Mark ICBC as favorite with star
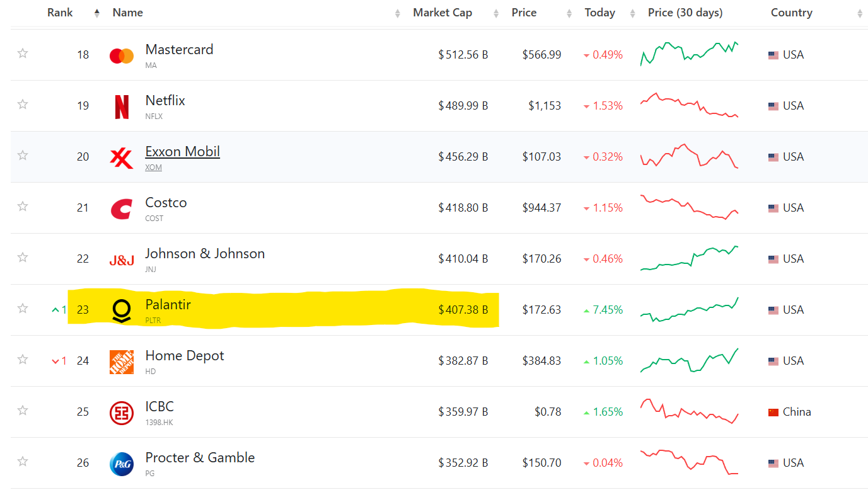 click(23, 410)
